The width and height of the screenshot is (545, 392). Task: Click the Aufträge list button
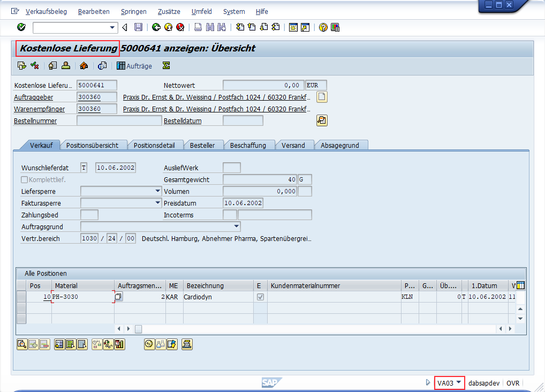click(x=134, y=66)
